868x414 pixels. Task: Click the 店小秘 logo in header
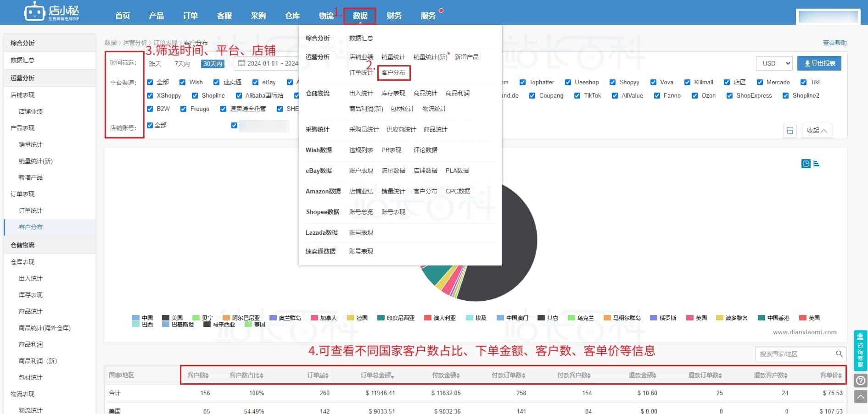point(51,12)
